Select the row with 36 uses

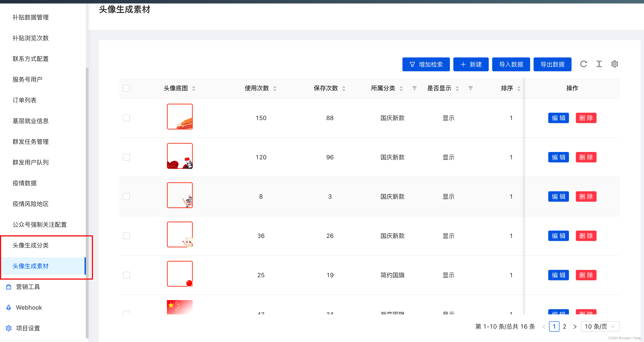[x=126, y=236]
